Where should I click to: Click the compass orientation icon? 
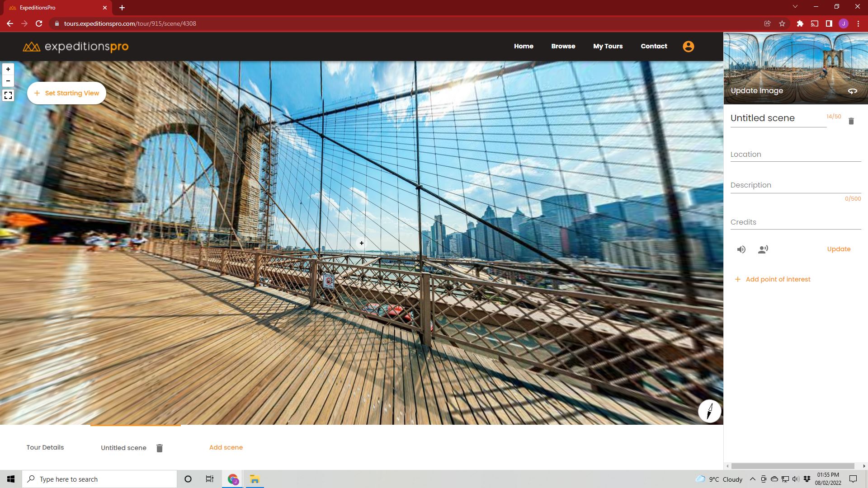pyautogui.click(x=709, y=411)
